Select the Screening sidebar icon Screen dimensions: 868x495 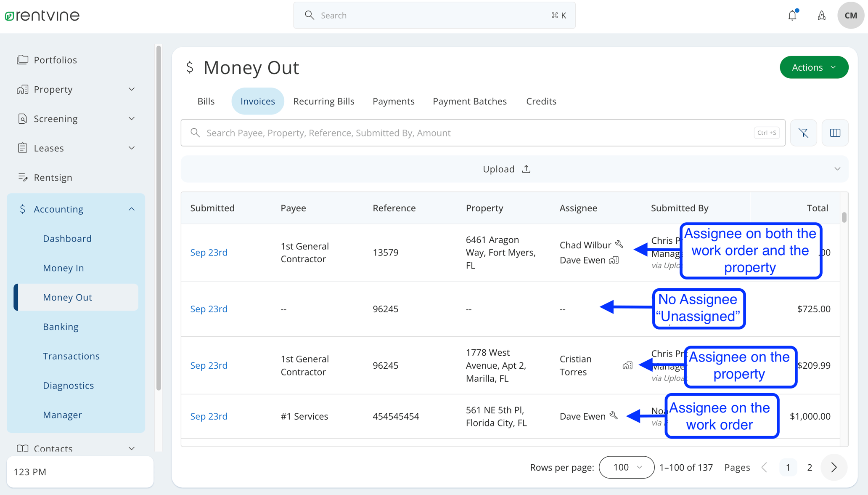23,119
